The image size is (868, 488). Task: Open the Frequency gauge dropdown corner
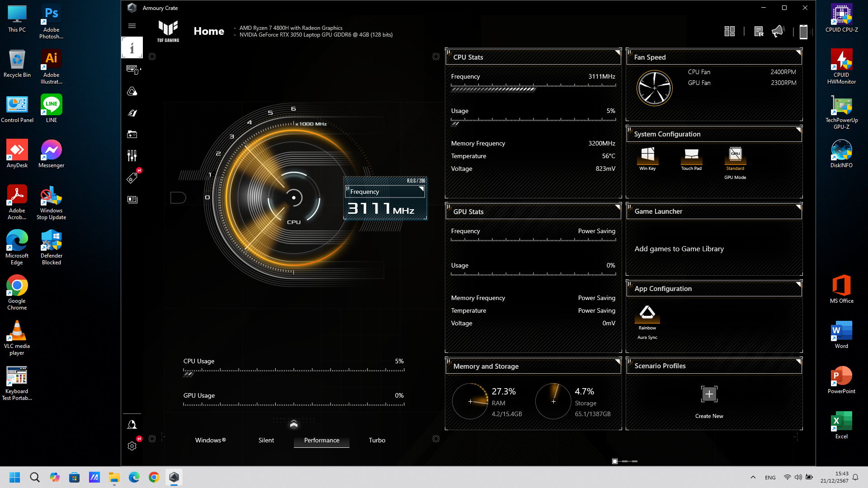(421, 189)
